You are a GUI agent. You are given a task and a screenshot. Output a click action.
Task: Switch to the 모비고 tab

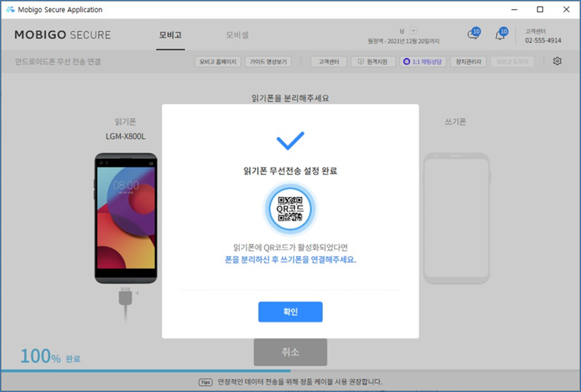[x=170, y=35]
